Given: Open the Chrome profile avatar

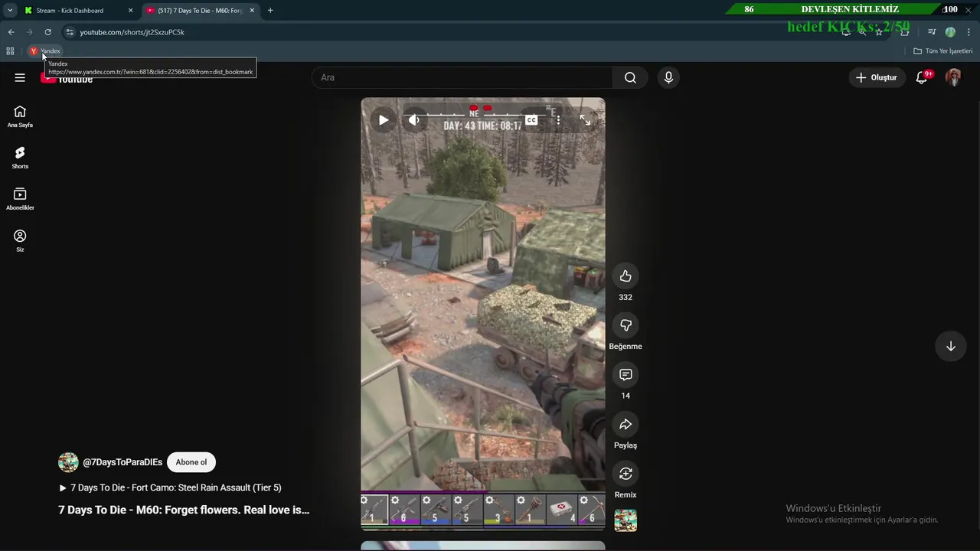Looking at the screenshot, I should (x=950, y=32).
